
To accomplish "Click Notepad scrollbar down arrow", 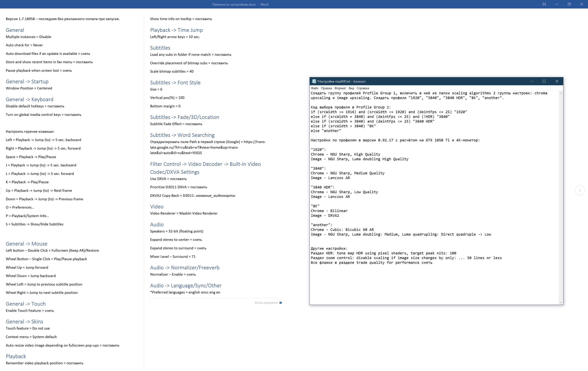I will [561, 302].
